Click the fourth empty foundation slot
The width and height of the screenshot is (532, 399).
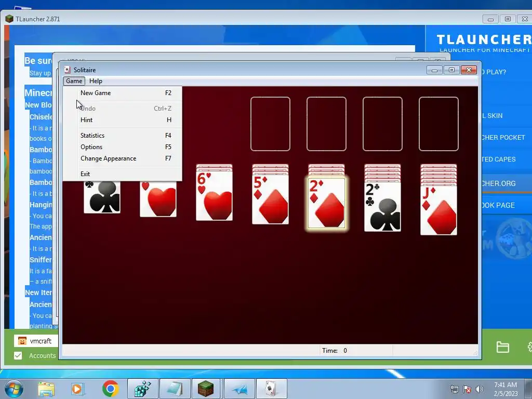pos(438,124)
